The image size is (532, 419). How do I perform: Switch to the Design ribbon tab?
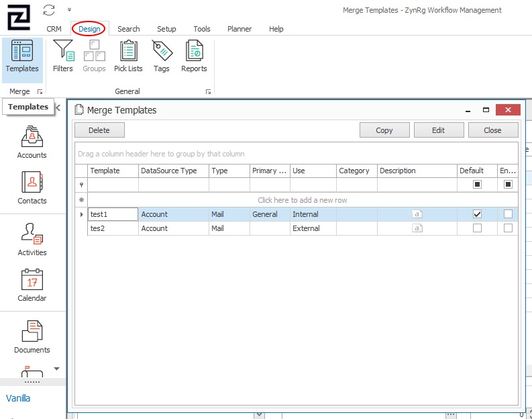(x=89, y=29)
